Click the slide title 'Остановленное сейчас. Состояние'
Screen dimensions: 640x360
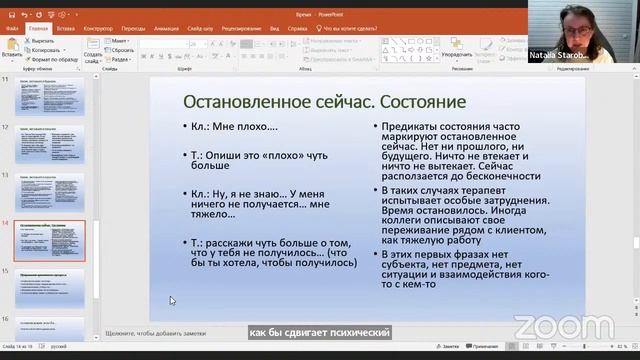(324, 102)
